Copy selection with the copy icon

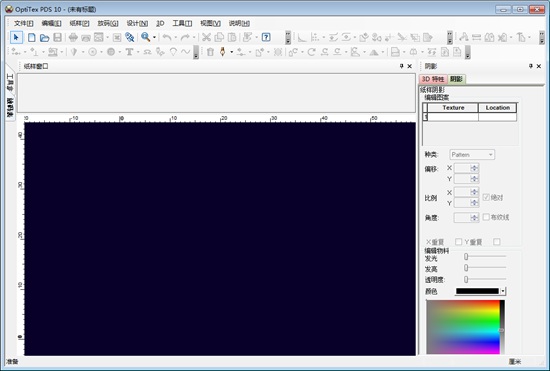(219, 37)
